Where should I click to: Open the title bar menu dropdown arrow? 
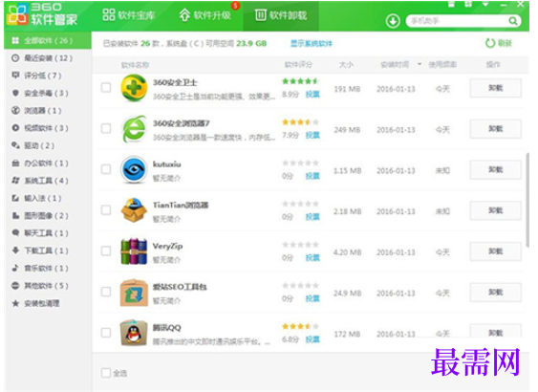click(485, 5)
